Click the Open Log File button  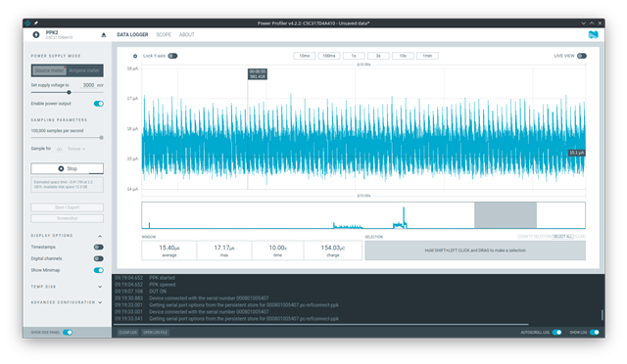[155, 333]
